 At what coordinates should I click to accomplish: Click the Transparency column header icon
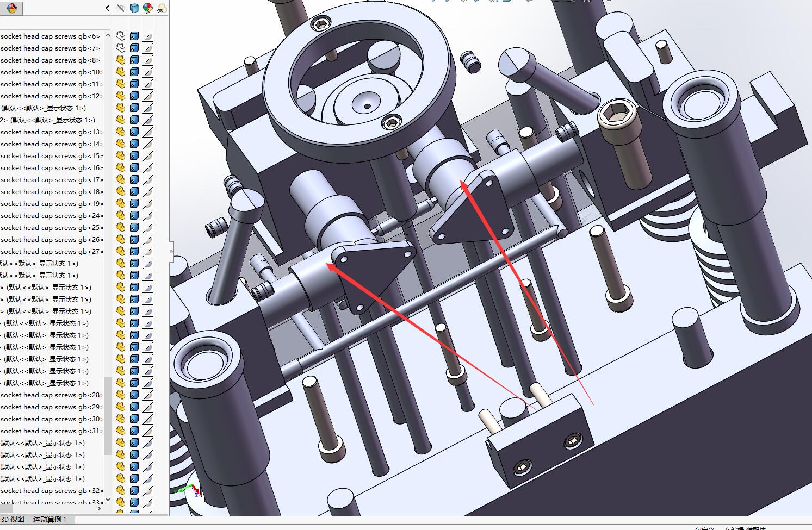tap(162, 8)
